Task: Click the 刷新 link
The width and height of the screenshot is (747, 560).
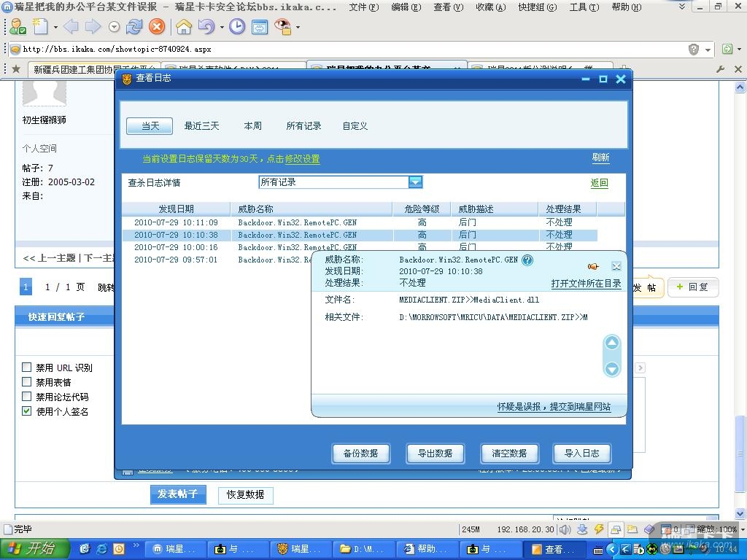Action: pos(601,157)
